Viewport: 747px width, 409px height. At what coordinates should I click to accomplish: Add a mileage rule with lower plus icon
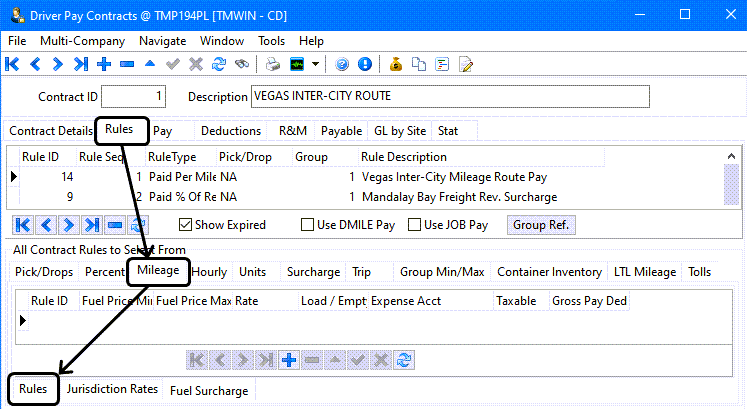(x=290, y=360)
